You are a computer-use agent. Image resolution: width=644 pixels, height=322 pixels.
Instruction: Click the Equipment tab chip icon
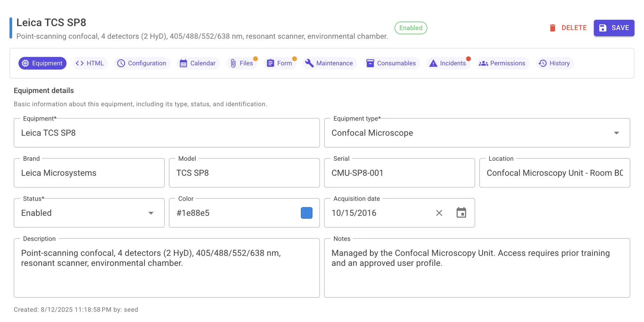[x=25, y=63]
